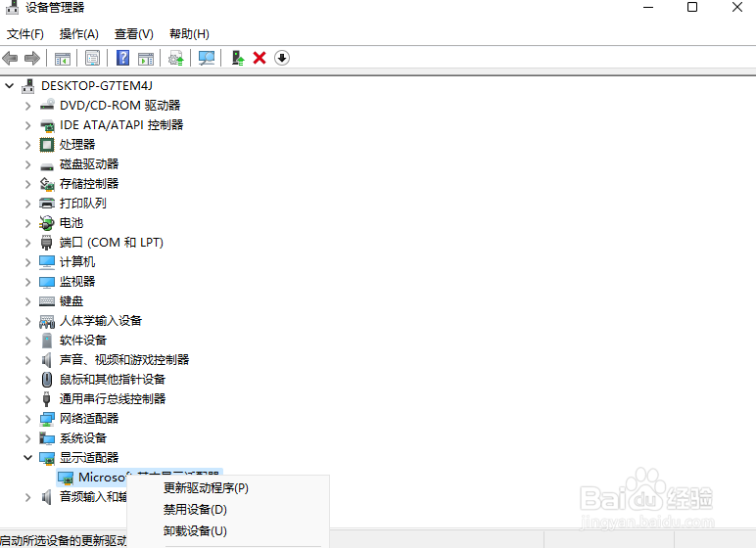The image size is (756, 548).
Task: Click the IDE ATA/ATAPI 控制器 label
Action: click(121, 125)
